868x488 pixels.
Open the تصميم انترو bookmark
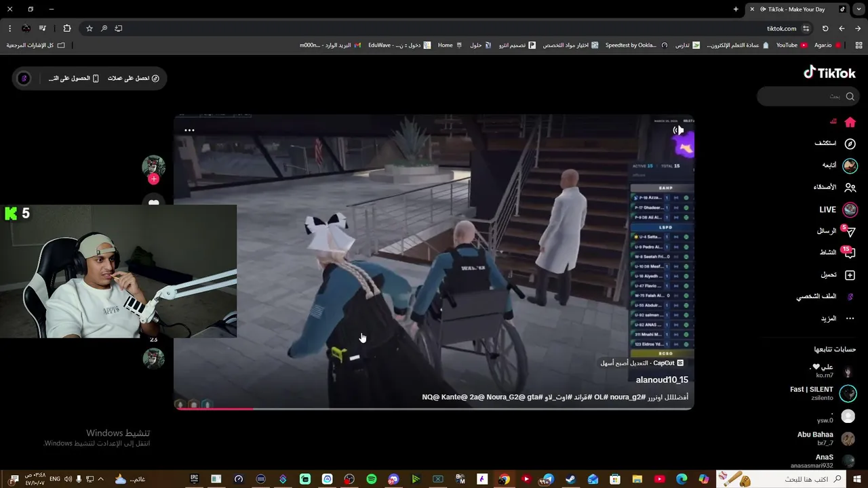(x=517, y=45)
